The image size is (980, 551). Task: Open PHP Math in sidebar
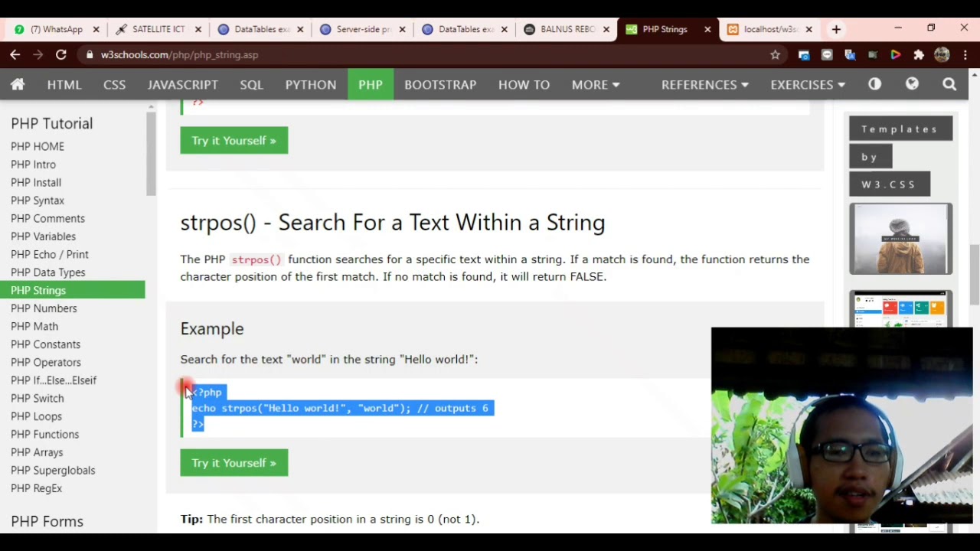tap(34, 326)
